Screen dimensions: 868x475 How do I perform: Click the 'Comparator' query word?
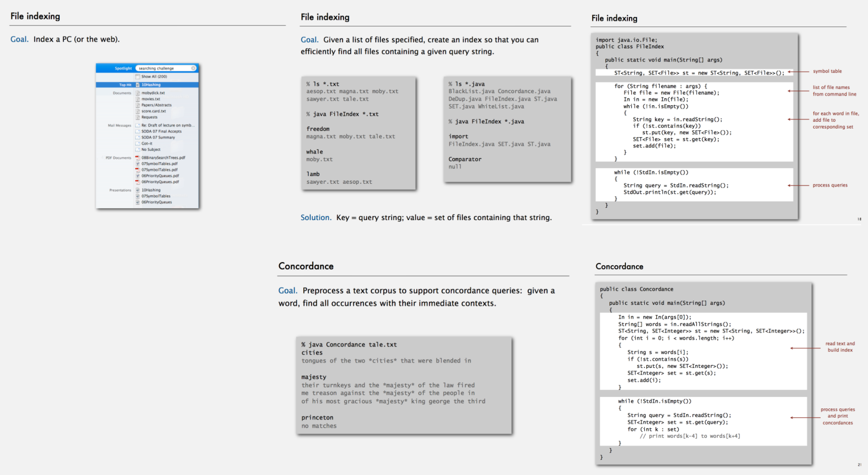click(465, 159)
